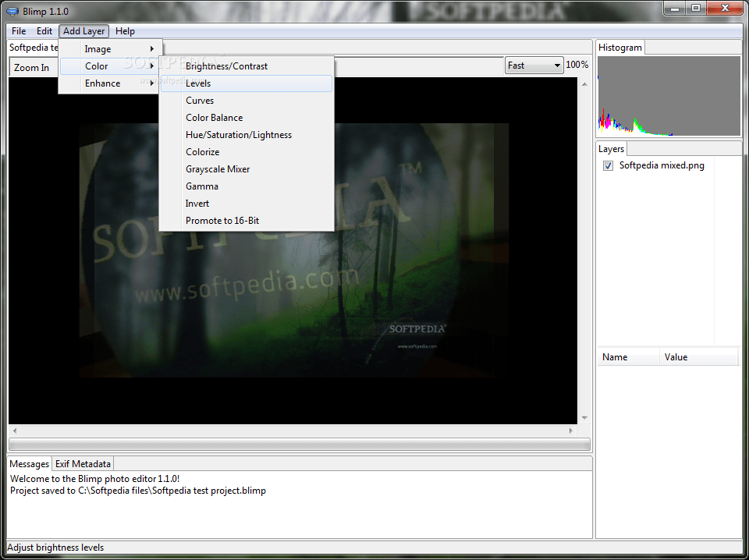Click the Value column header

pyautogui.click(x=699, y=357)
